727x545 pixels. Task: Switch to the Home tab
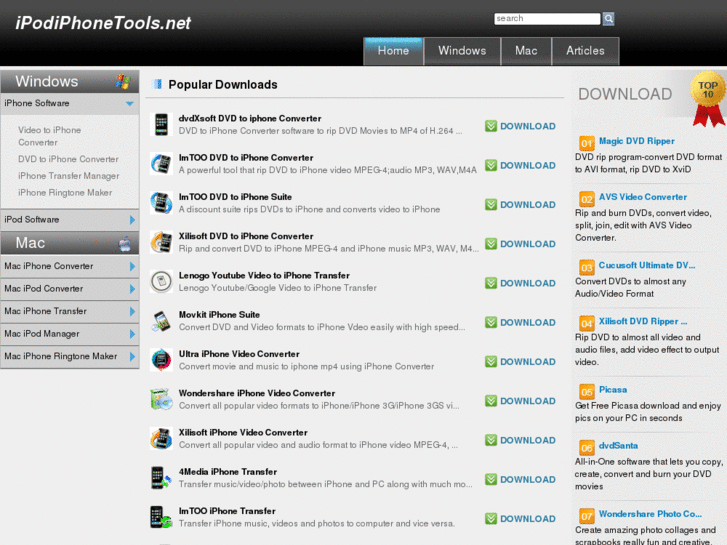[393, 51]
